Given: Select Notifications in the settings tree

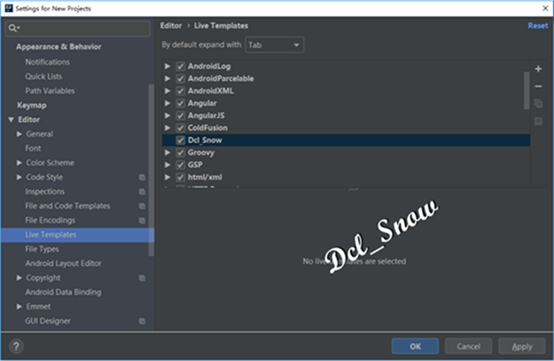Looking at the screenshot, I should tap(47, 62).
